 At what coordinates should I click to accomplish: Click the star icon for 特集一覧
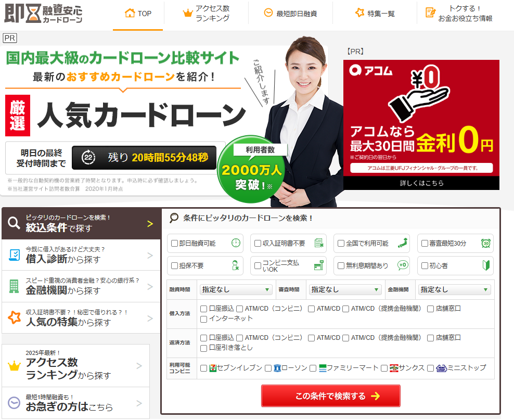(x=359, y=13)
